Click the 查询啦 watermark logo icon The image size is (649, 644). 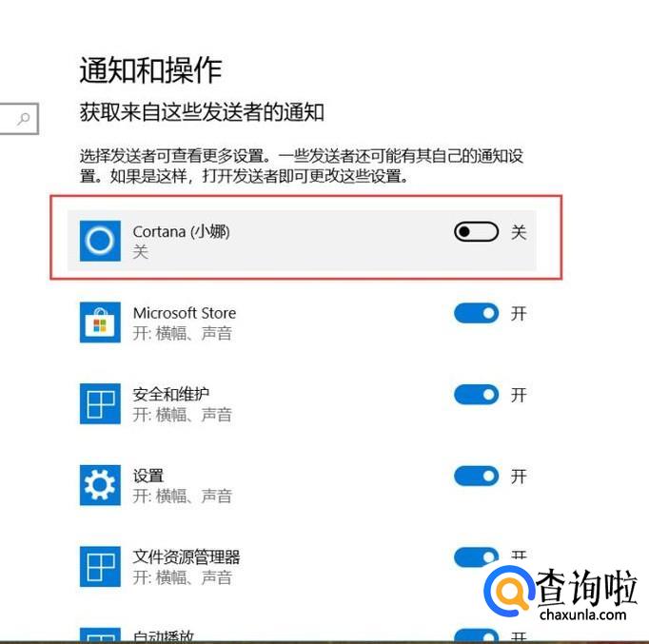pyautogui.click(x=509, y=591)
